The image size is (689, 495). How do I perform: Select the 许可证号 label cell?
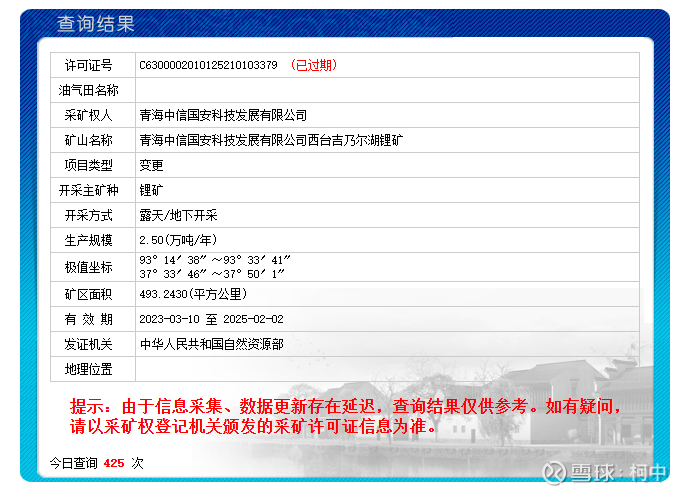(93, 65)
